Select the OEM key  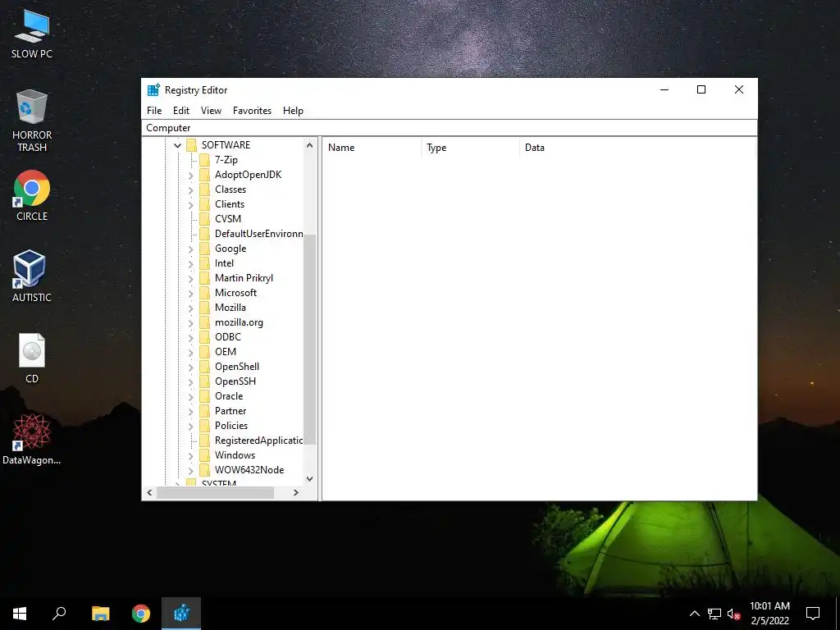[x=226, y=351]
